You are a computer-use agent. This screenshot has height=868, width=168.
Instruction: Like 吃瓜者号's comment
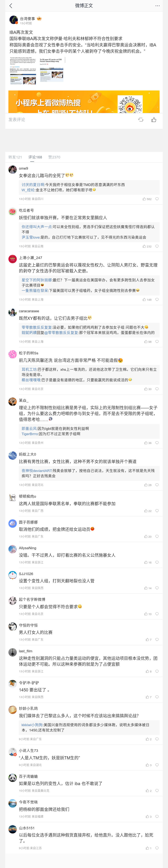[144, 246]
